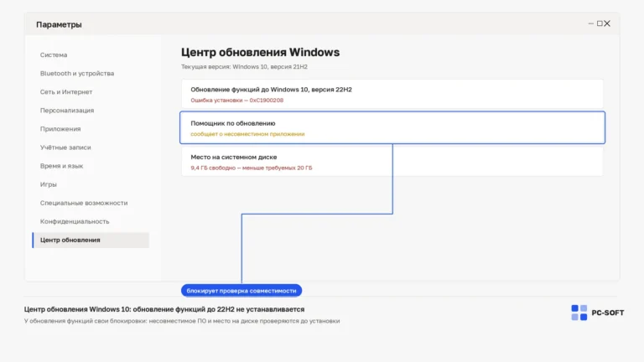
Task: Click the Текущая версия Windows 10 21H2 line
Action: pos(244,66)
